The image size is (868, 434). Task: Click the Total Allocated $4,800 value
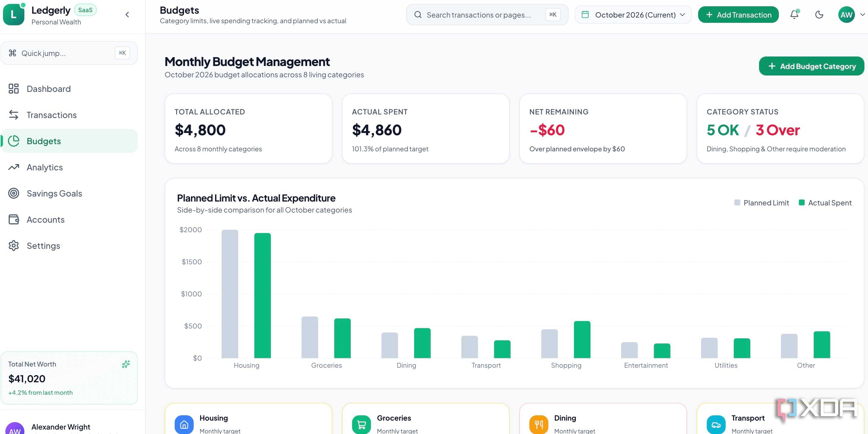tap(200, 130)
